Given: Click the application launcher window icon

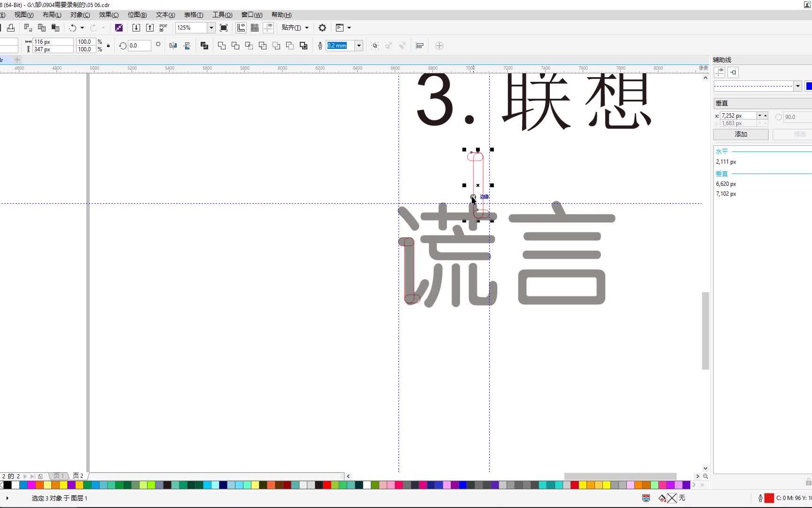Looking at the screenshot, I should (340, 28).
